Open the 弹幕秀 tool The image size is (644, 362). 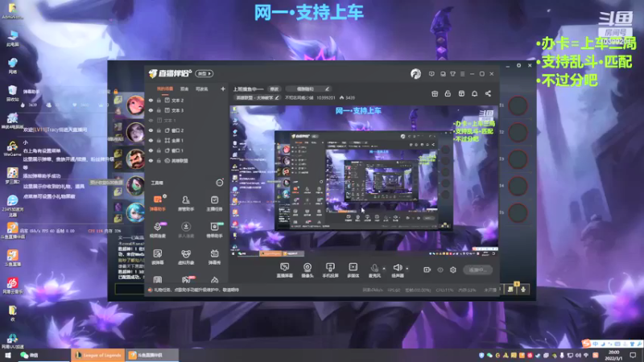pyautogui.click(x=214, y=257)
